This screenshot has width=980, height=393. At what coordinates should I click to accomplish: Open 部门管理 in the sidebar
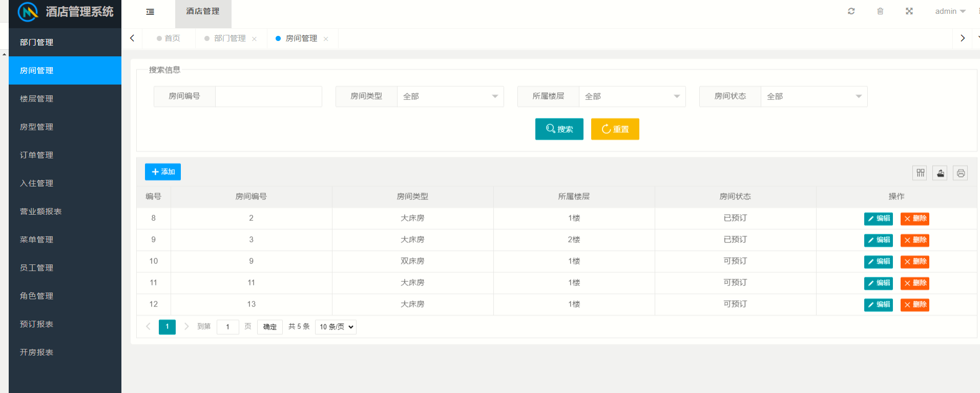coord(65,43)
